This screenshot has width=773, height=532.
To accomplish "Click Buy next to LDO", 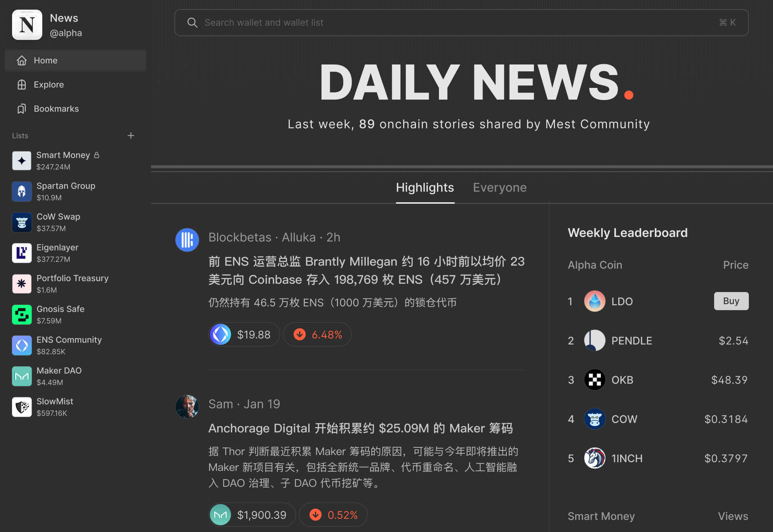I will 731,301.
